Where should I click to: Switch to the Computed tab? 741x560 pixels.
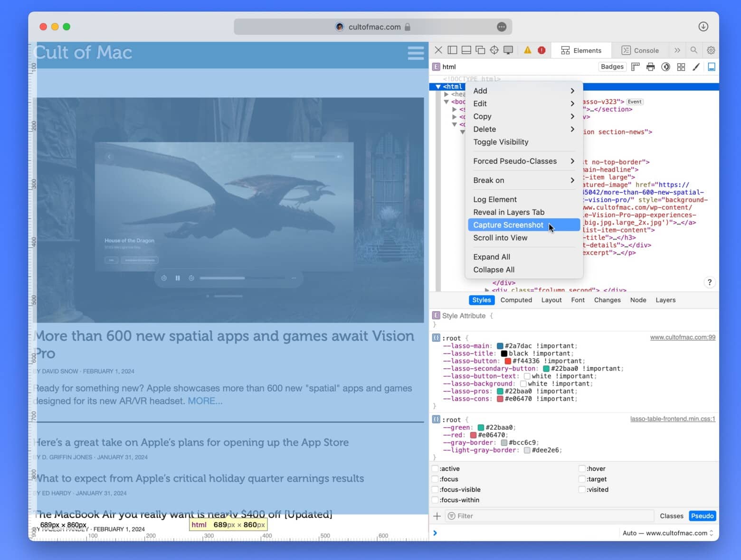click(x=516, y=300)
